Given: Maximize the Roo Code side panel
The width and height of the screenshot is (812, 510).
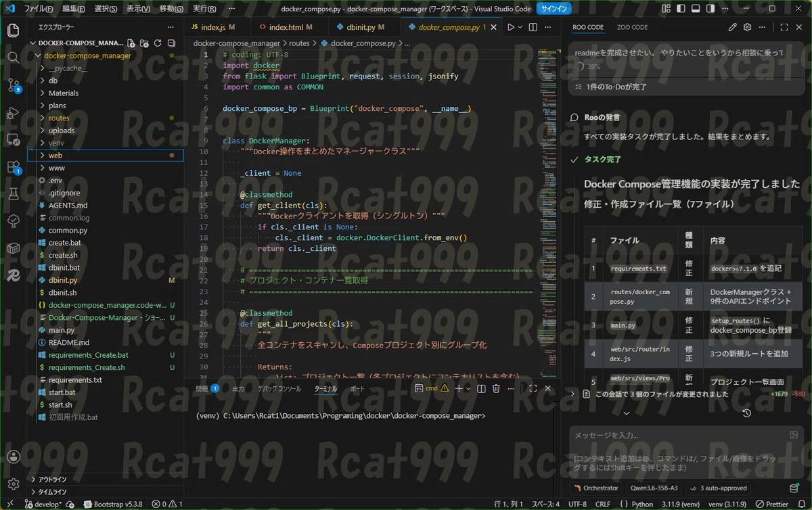Looking at the screenshot, I should 784,27.
